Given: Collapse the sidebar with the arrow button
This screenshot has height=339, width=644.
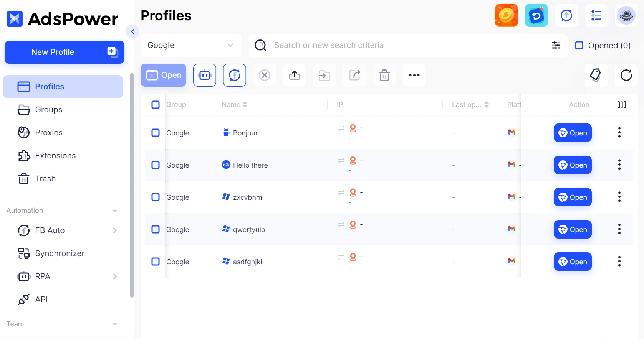Looking at the screenshot, I should (132, 31).
